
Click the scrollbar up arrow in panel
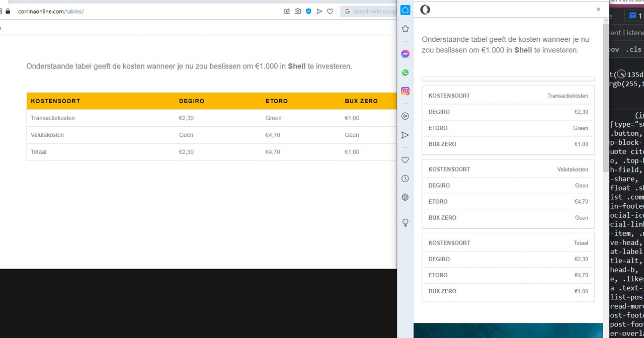[606, 21]
